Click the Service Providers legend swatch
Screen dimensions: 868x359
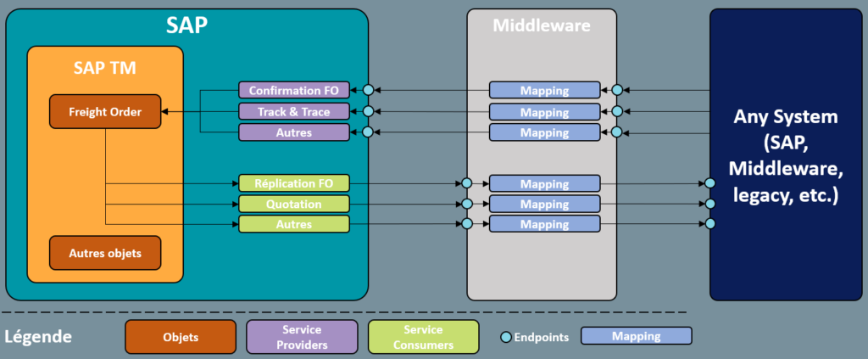tap(302, 337)
